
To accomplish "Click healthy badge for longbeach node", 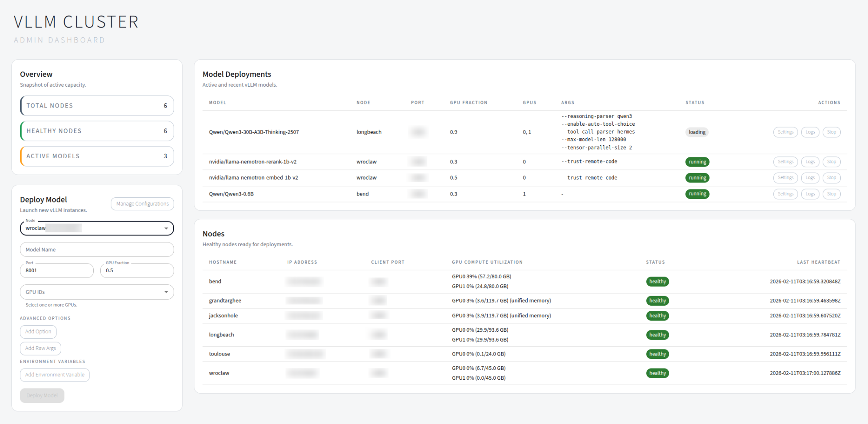I will (x=658, y=335).
